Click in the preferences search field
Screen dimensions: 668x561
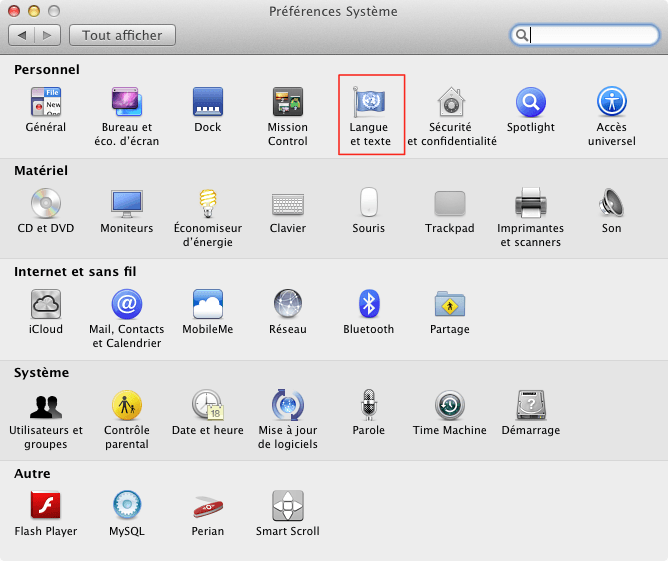click(x=584, y=35)
